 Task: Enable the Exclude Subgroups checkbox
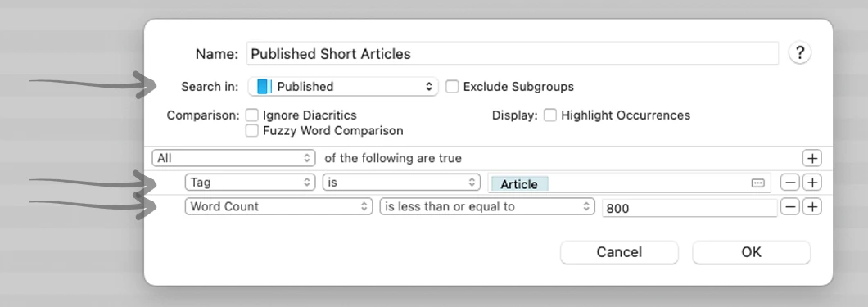point(452,87)
